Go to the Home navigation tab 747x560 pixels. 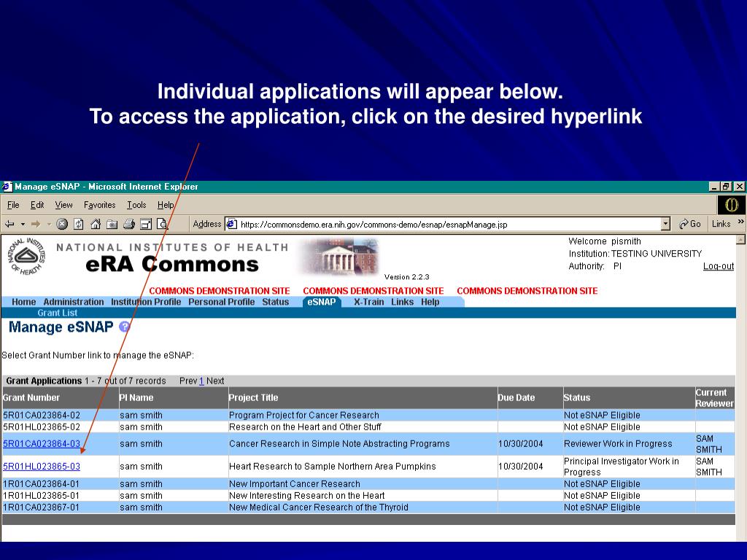[x=24, y=302]
